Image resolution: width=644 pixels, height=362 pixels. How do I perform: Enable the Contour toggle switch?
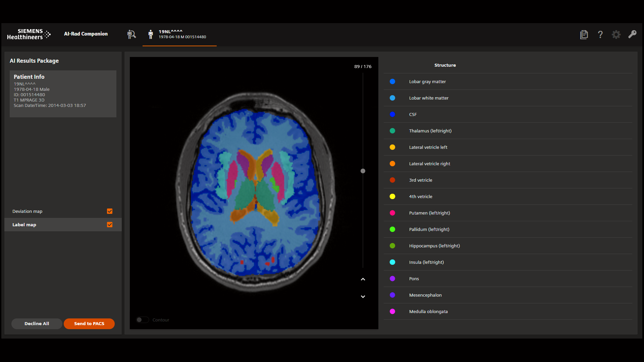coord(142,320)
